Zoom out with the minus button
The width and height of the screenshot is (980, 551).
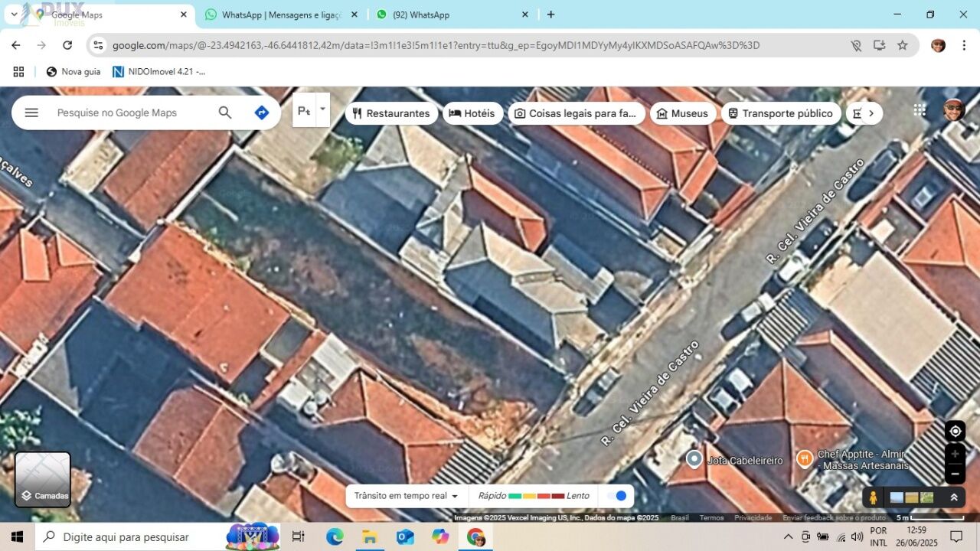pyautogui.click(x=955, y=474)
